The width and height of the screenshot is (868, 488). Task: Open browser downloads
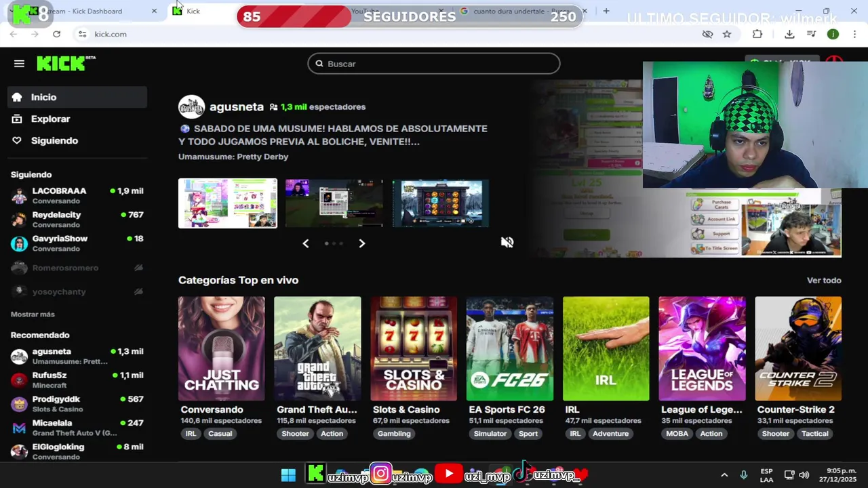(789, 34)
